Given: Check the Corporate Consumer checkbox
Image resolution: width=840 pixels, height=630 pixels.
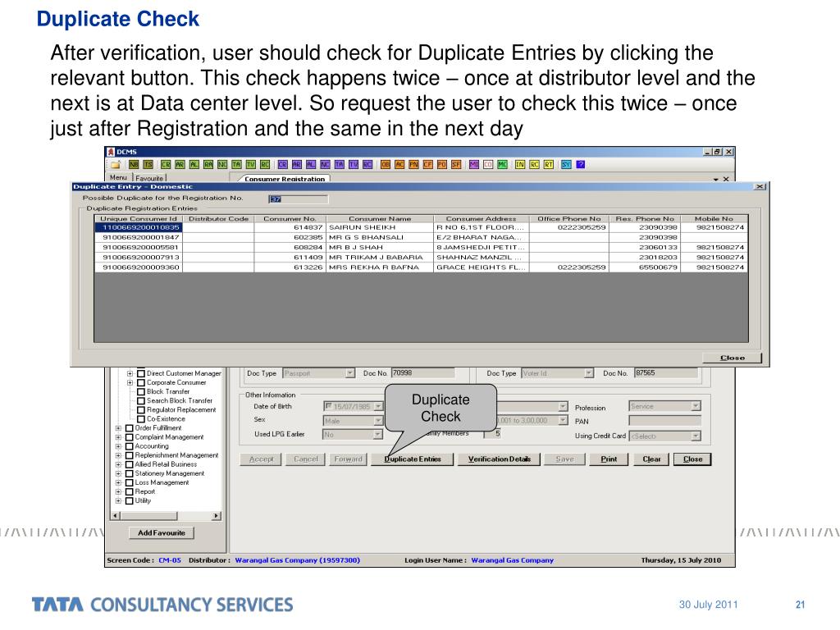Looking at the screenshot, I should point(141,382).
